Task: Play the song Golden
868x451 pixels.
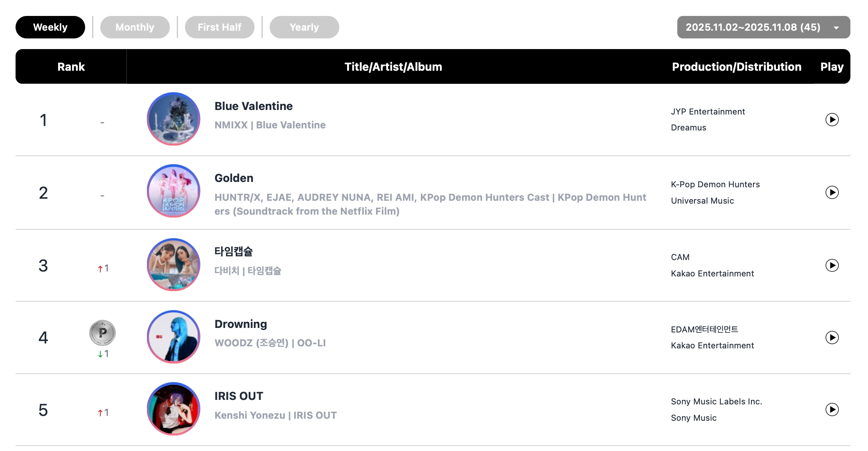Action: [x=832, y=192]
